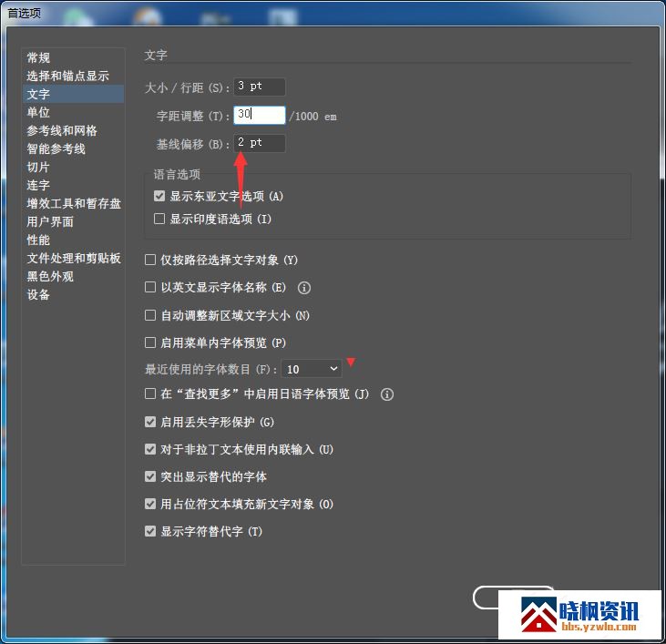Select 常规 in preferences category list

pos(39,57)
